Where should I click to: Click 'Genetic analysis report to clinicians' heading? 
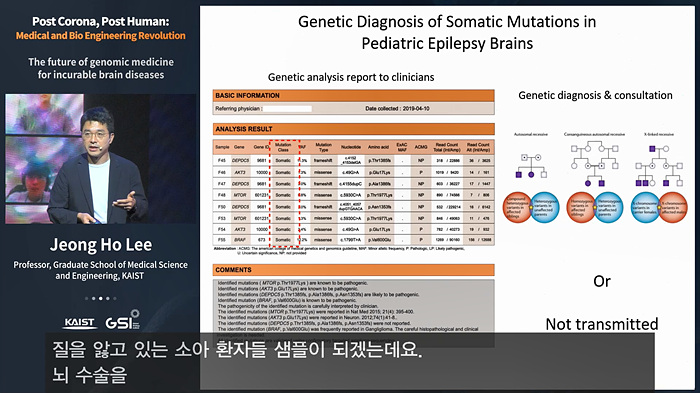pyautogui.click(x=351, y=77)
